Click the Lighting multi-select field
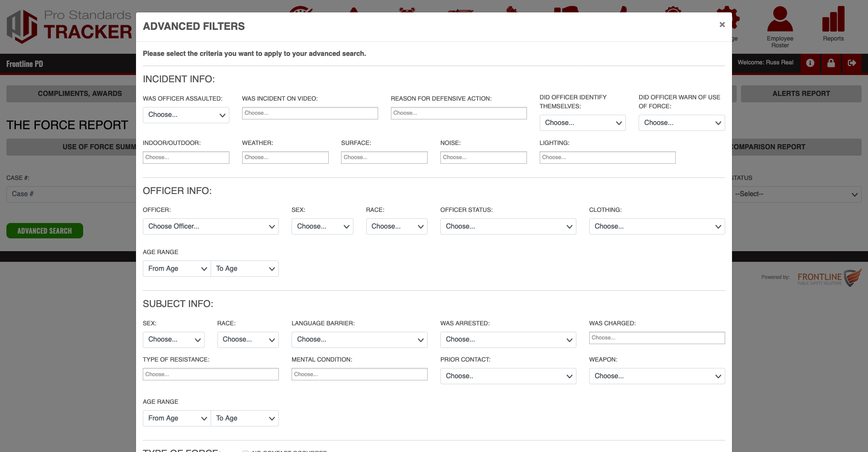Screen dimensions: 868x452 click(x=607, y=158)
